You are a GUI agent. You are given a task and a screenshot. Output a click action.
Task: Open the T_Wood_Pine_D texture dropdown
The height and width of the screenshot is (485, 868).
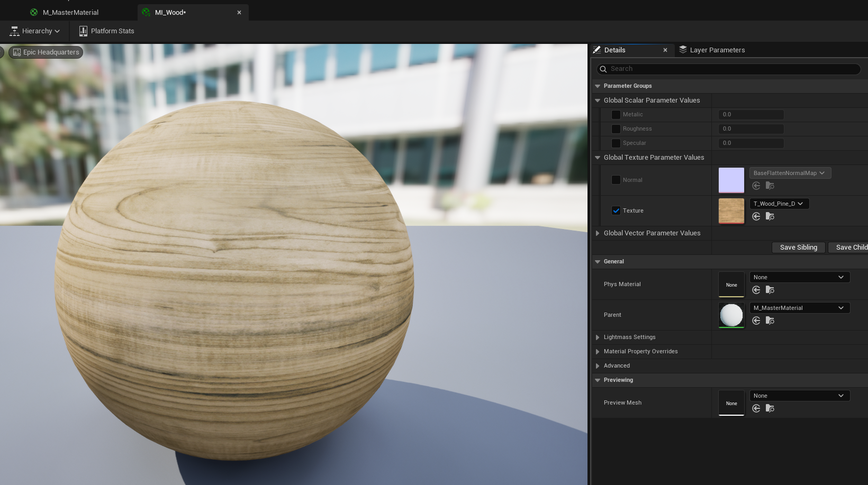pos(779,204)
